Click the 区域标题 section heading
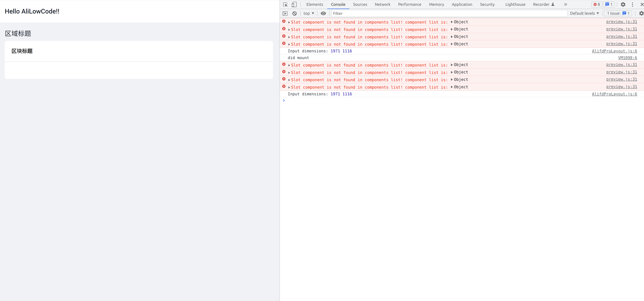This screenshot has height=301, width=644. (x=18, y=34)
